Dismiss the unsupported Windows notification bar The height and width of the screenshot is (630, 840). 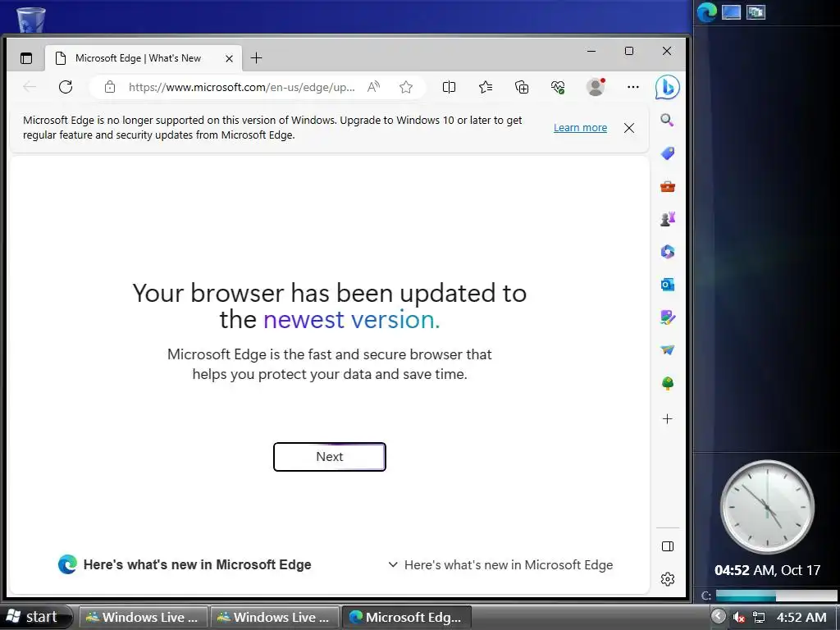[x=629, y=127]
